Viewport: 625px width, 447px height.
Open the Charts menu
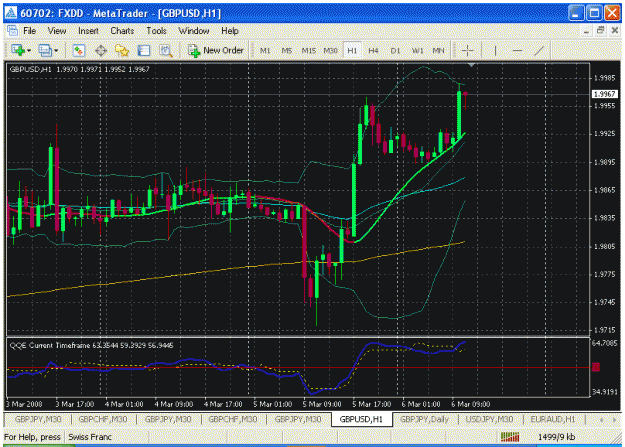click(122, 31)
